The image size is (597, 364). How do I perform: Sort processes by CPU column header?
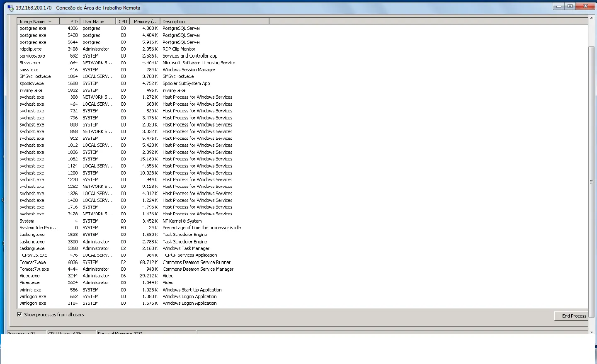pyautogui.click(x=123, y=22)
